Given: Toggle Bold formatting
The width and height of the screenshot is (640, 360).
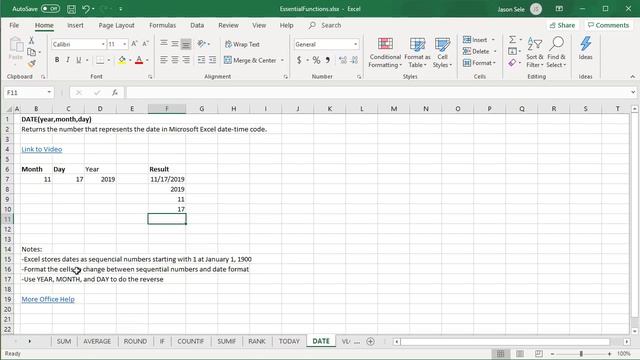Looking at the screenshot, I should [x=57, y=60].
